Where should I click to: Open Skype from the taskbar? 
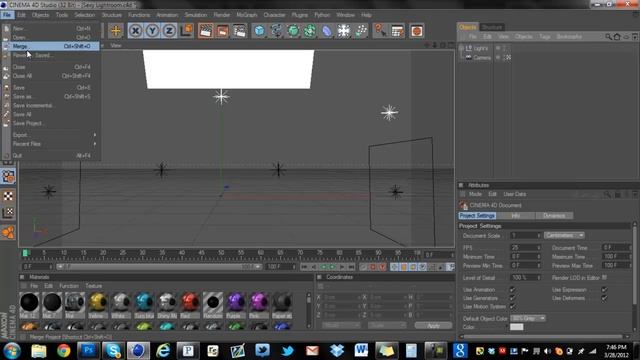coord(113,351)
